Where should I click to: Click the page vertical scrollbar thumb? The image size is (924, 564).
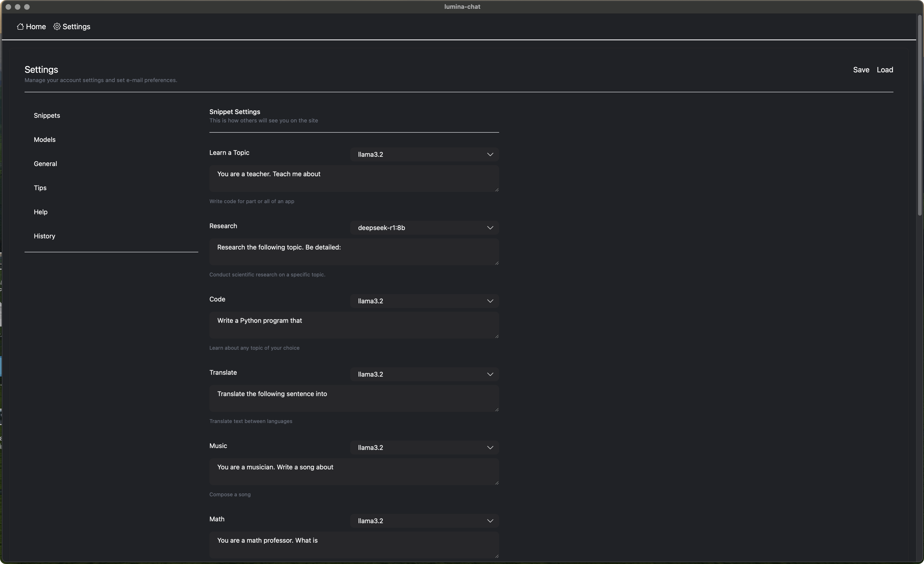[x=920, y=115]
